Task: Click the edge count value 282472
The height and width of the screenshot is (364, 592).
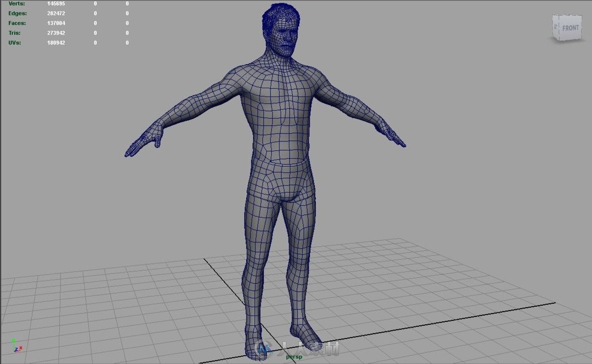Action: [x=56, y=13]
